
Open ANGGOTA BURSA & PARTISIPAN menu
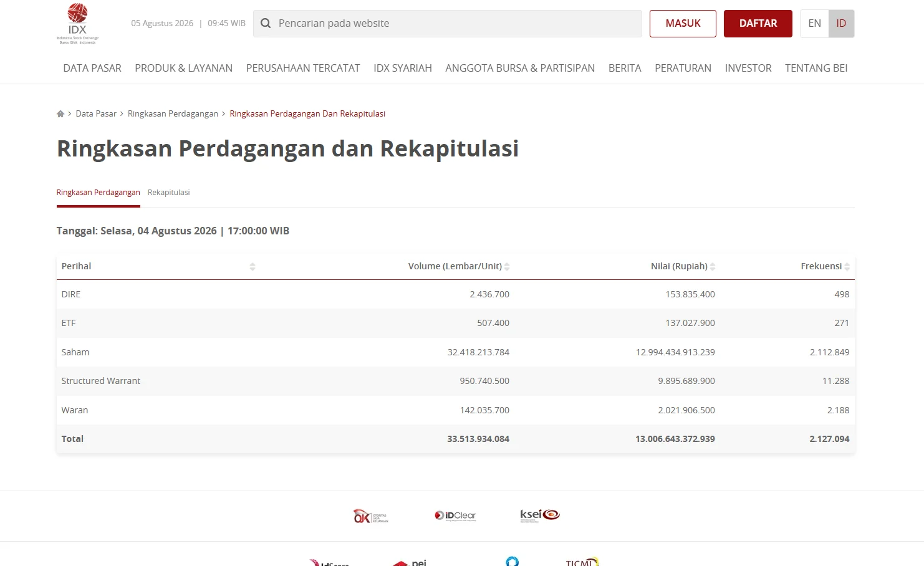(x=520, y=68)
